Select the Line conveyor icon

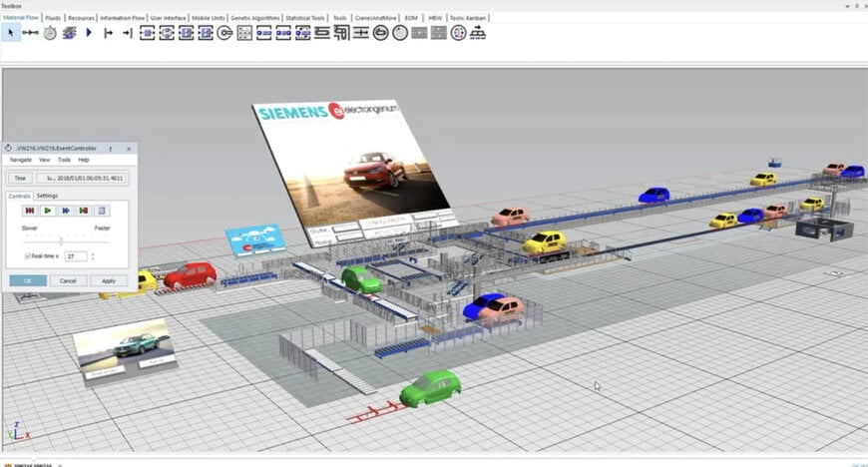[321, 33]
